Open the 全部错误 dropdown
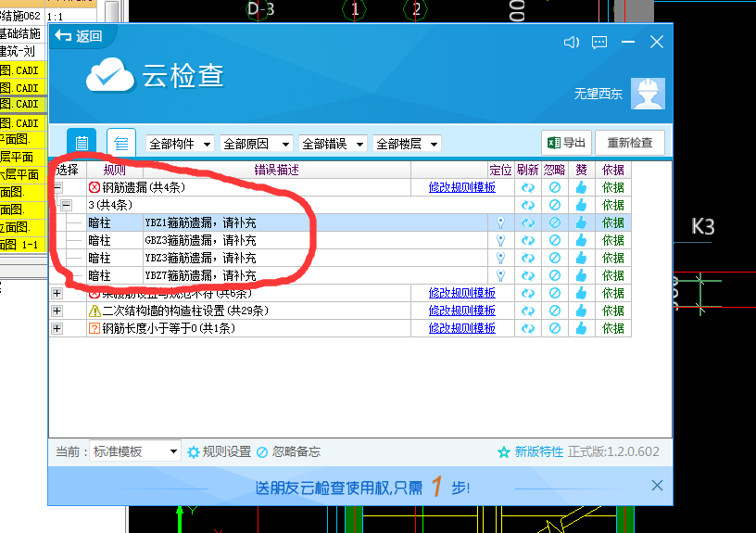This screenshot has width=756, height=533. 333,144
